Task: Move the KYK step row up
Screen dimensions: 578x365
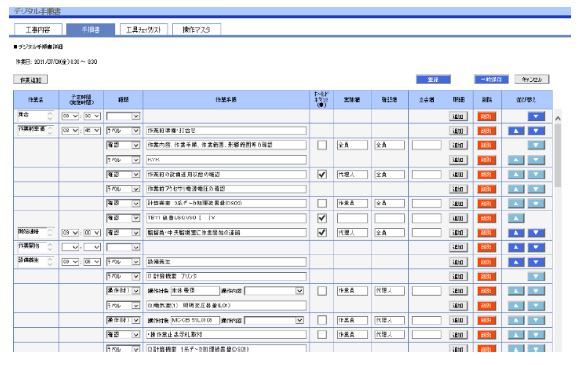Action: (x=516, y=160)
